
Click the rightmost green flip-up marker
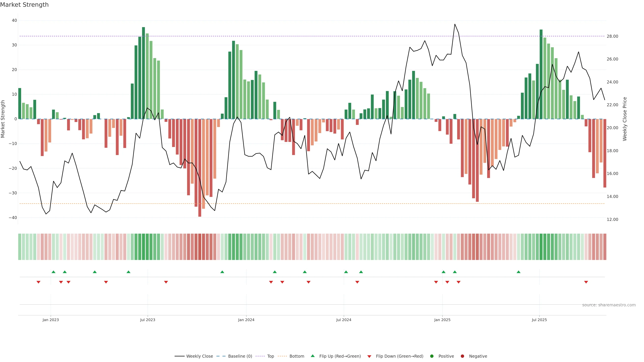pos(519,272)
